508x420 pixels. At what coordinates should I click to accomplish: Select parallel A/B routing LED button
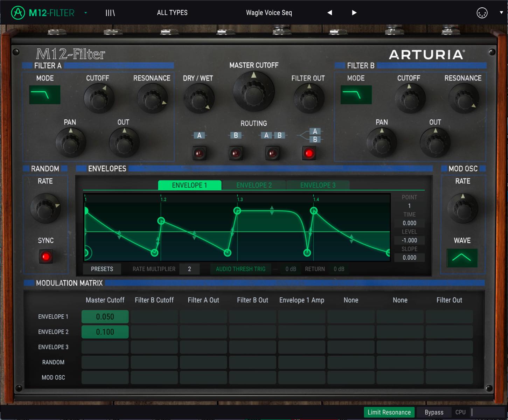309,153
